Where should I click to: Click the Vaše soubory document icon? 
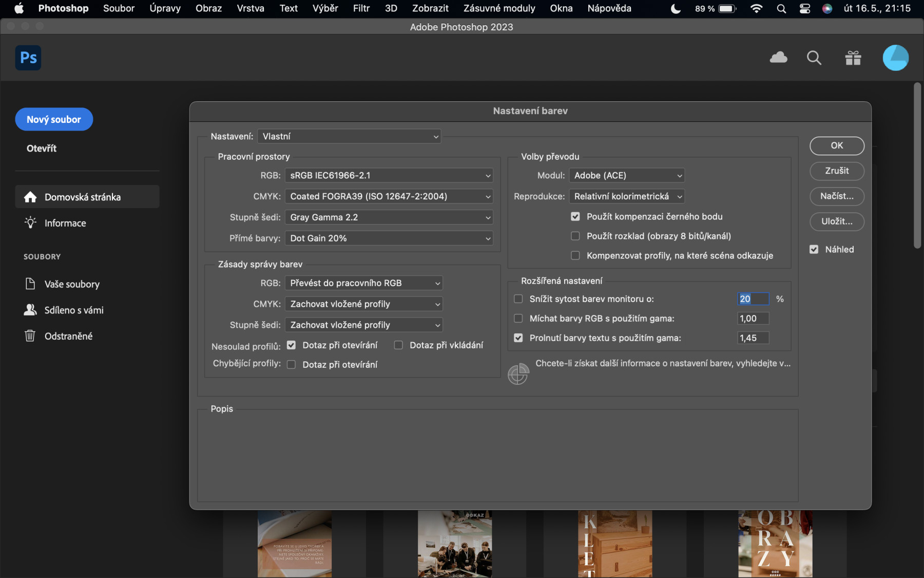[x=30, y=284]
